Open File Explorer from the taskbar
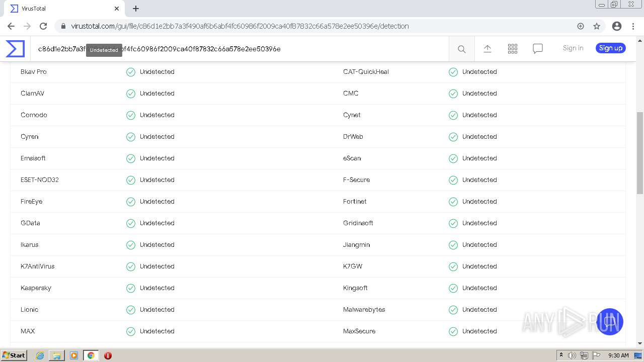This screenshot has width=644, height=362. 57,355
